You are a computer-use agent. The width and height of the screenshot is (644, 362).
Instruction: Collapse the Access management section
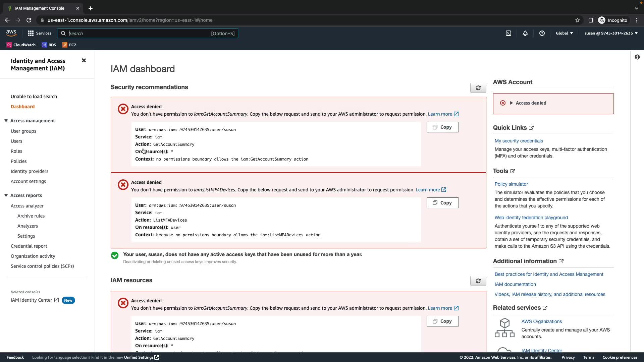tap(6, 121)
